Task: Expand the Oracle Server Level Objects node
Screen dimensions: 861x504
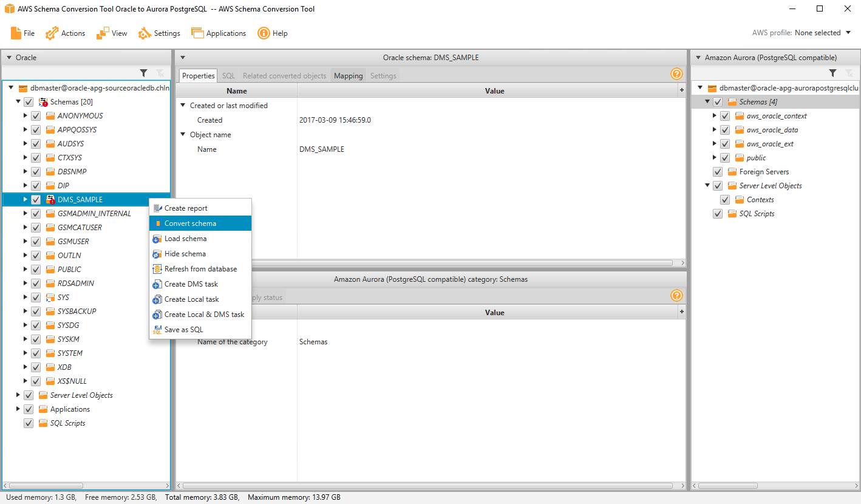Action: tap(18, 395)
